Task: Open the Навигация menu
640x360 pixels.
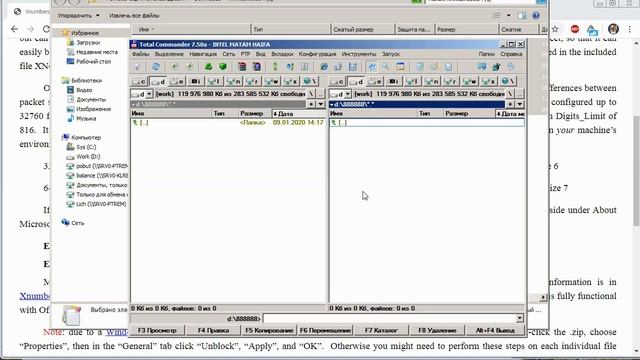Action: [203, 54]
